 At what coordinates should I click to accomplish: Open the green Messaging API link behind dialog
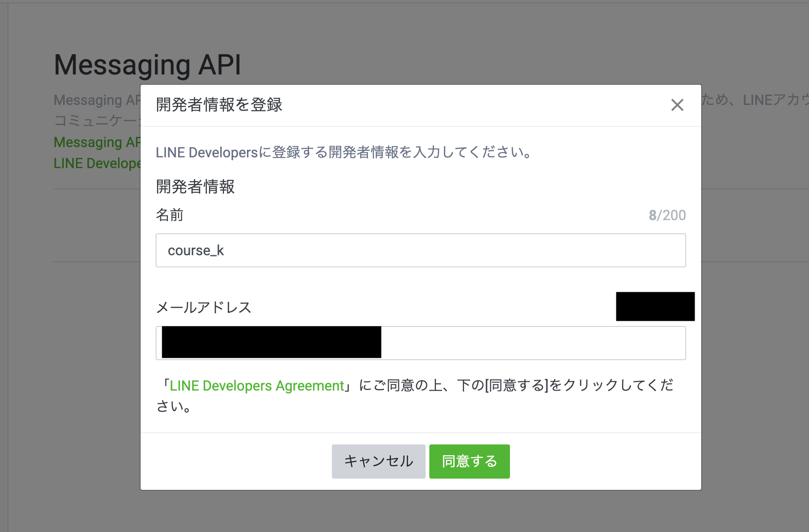pos(97,142)
